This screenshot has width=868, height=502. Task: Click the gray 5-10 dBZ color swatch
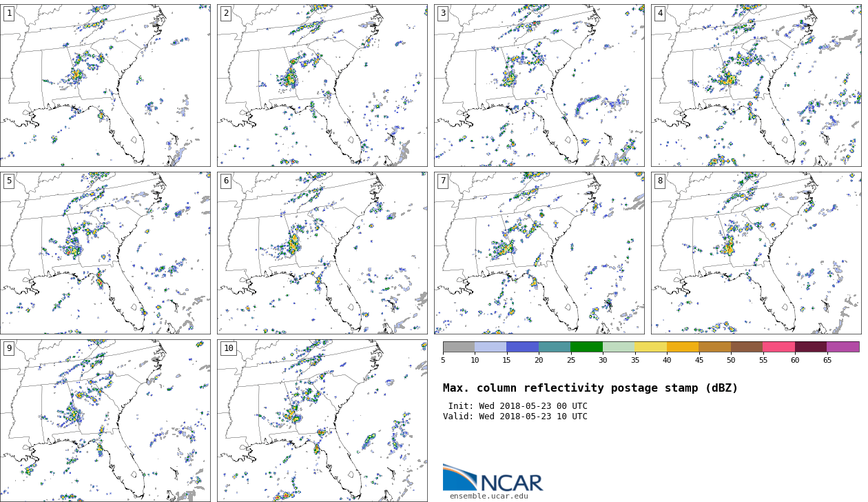coord(459,347)
